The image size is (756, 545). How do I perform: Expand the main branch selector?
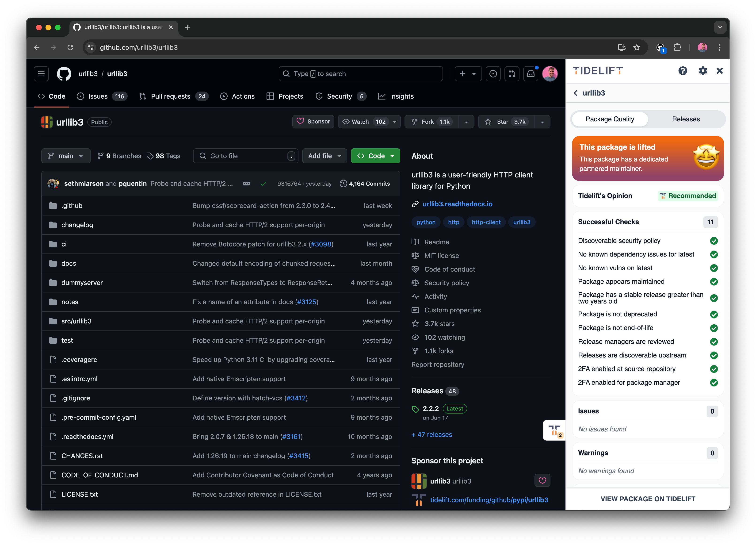pyautogui.click(x=66, y=156)
